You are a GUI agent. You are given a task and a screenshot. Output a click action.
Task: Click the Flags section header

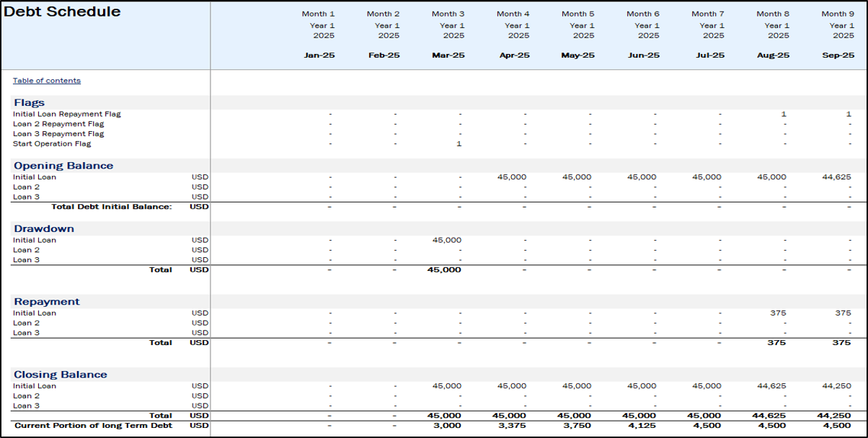pyautogui.click(x=29, y=103)
